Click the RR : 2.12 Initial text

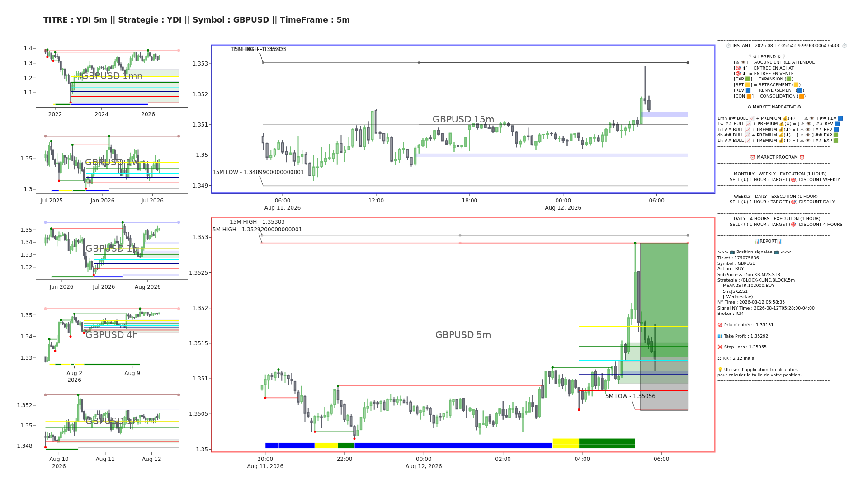(x=739, y=358)
